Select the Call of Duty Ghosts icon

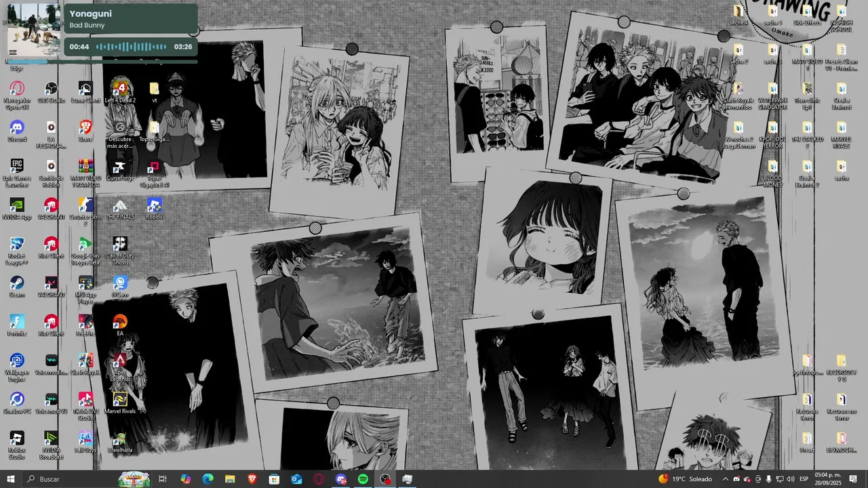[x=120, y=251]
